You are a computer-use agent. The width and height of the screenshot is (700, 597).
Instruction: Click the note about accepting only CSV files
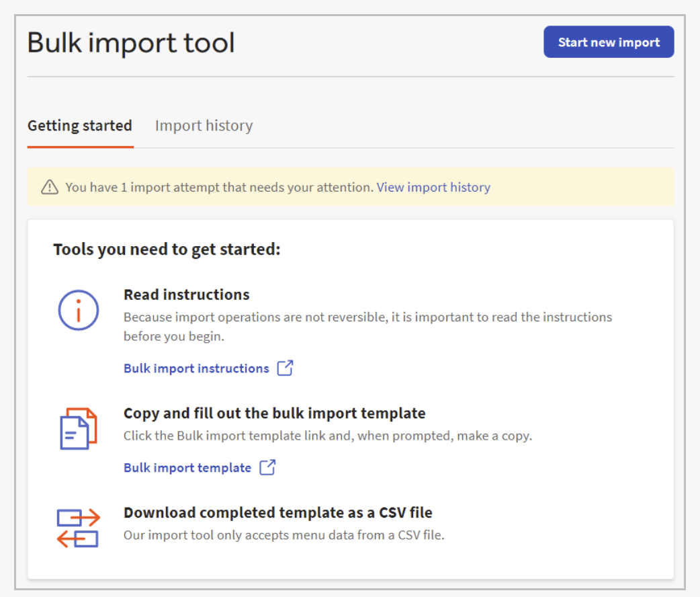(283, 536)
